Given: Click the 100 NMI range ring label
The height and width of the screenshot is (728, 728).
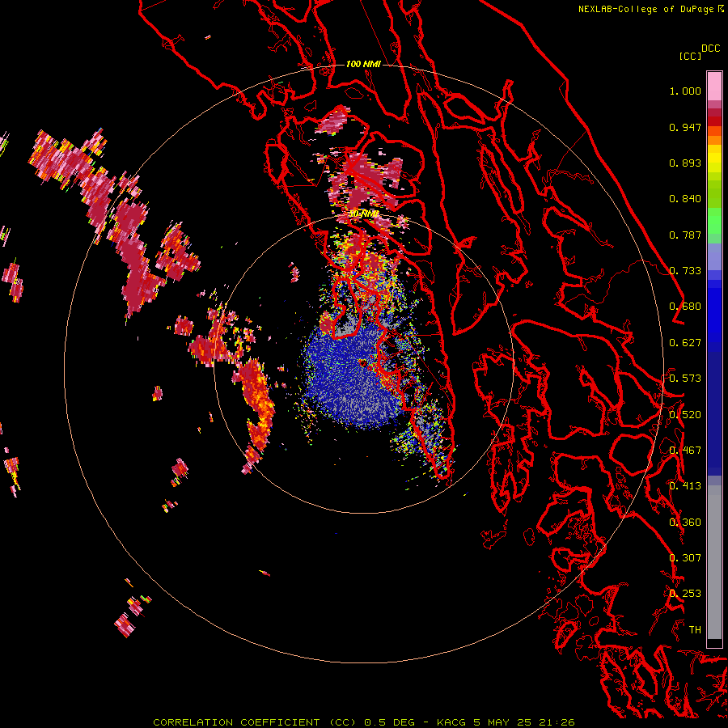Looking at the screenshot, I should coord(363,64).
